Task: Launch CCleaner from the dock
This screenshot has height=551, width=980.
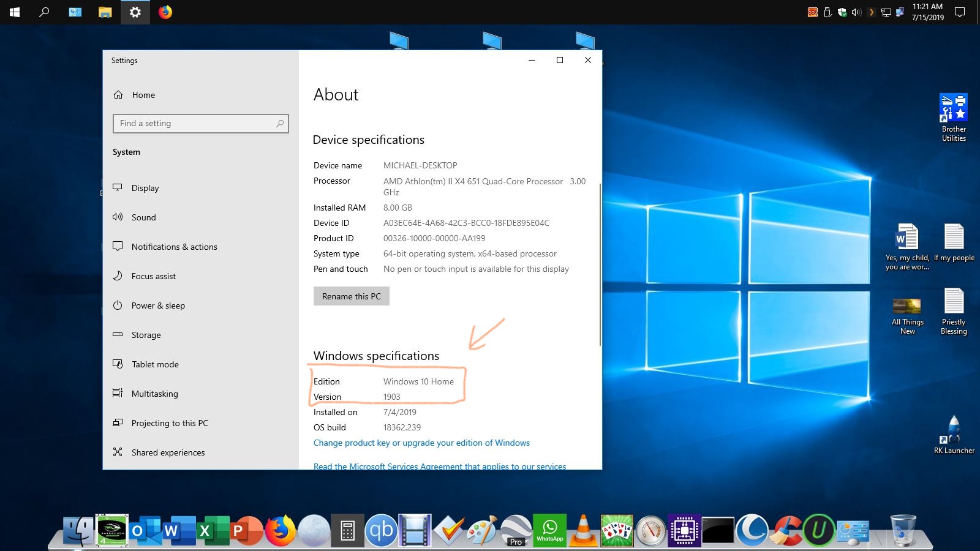Action: click(785, 530)
